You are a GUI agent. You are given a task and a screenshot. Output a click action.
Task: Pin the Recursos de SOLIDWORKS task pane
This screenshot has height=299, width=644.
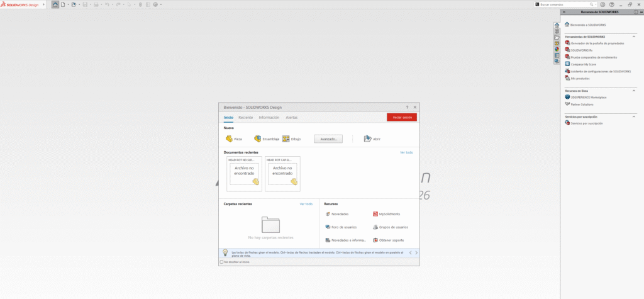pos(641,13)
